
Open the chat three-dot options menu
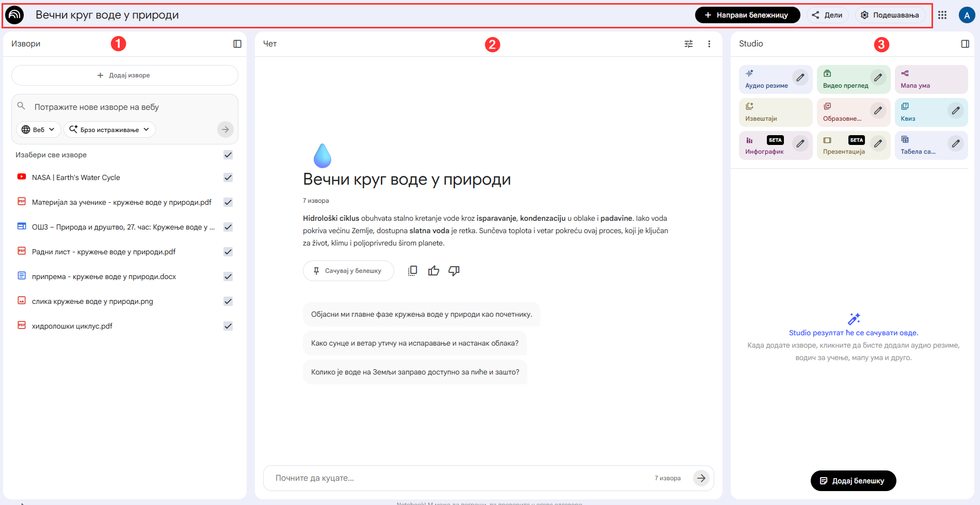tap(709, 44)
